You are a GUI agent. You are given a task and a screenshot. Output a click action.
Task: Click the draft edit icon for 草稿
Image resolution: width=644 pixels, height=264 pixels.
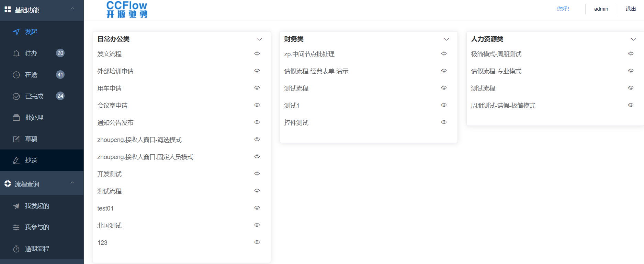pyautogui.click(x=16, y=139)
